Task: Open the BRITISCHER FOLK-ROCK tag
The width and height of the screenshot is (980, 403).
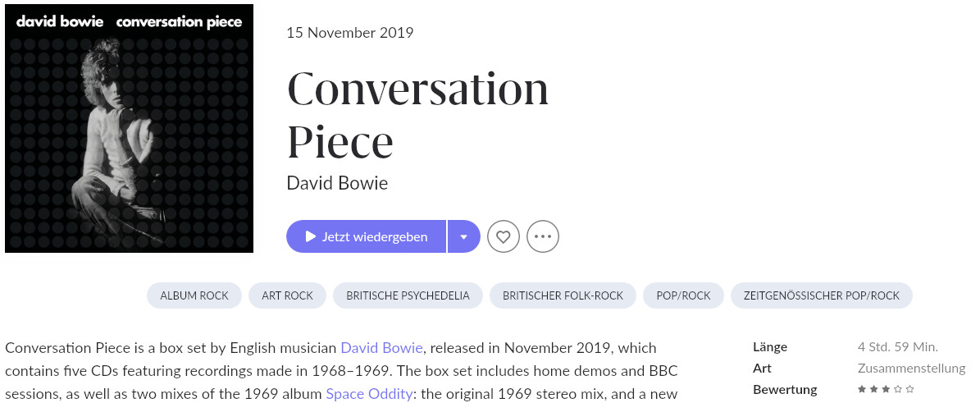Action: (563, 295)
